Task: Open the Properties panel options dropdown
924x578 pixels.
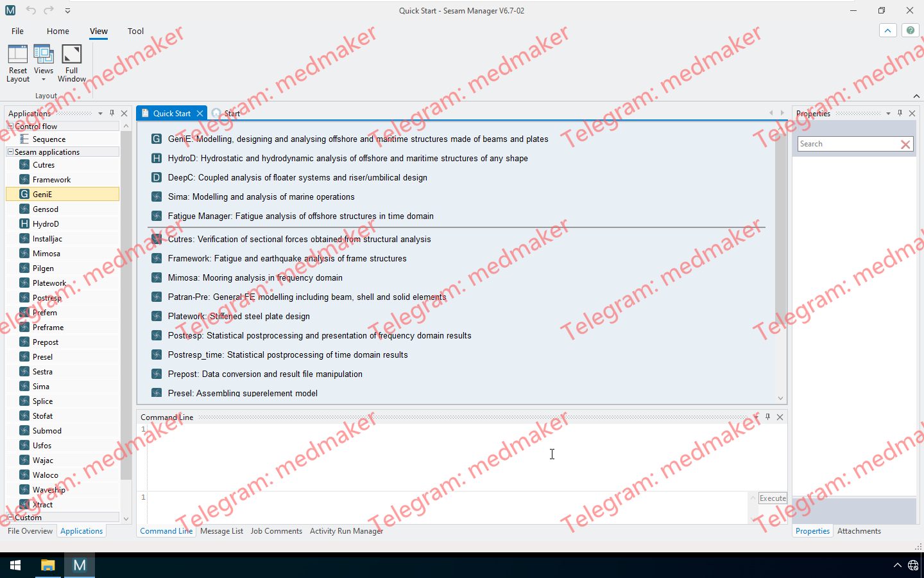Action: 888,114
